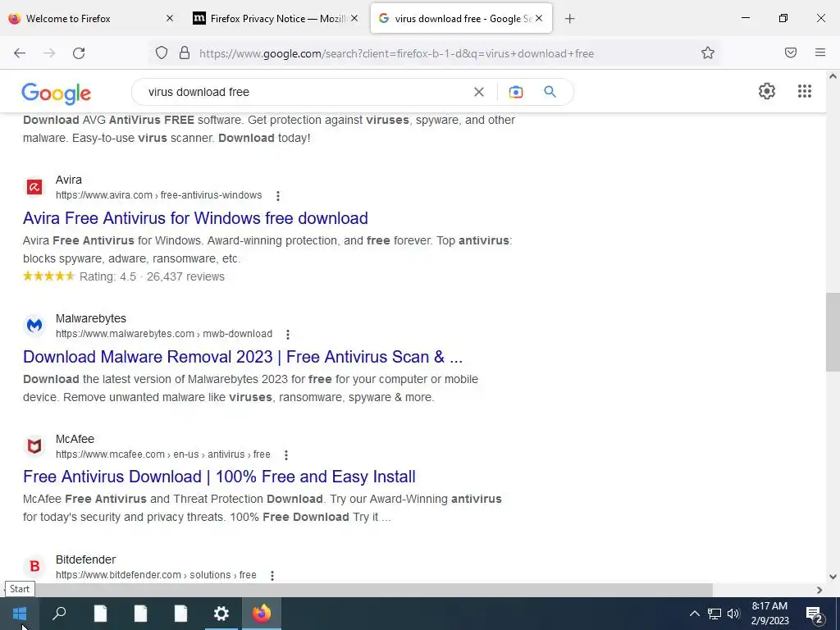
Task: Click the mcafee.com antivirus free URL
Action: 163,454
